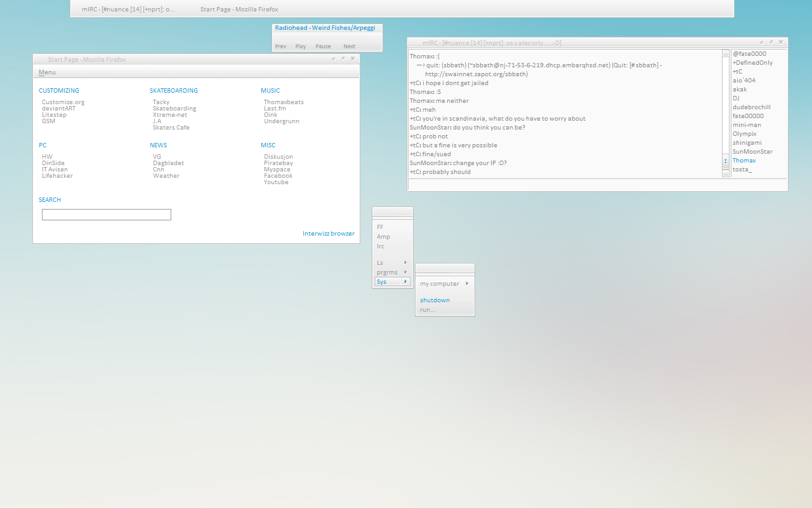
Task: Open the deviantART link
Action: (x=58, y=109)
